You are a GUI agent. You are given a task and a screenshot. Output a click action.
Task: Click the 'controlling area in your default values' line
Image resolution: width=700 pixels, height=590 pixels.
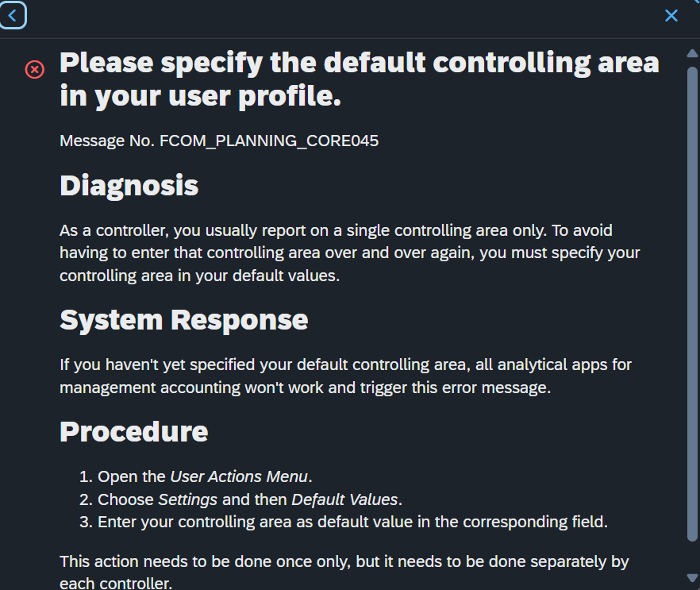point(199,276)
